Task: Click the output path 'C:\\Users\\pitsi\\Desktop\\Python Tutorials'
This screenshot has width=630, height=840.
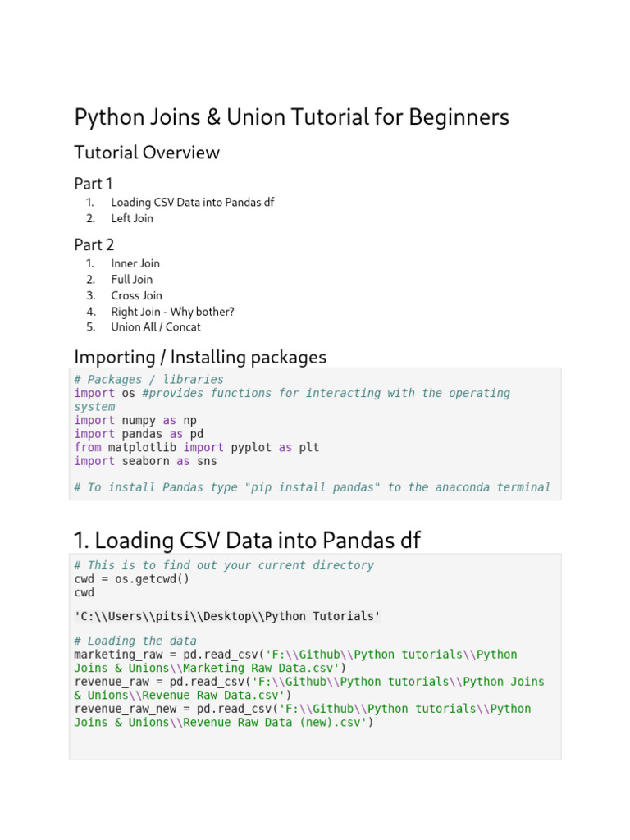Action: point(227,616)
